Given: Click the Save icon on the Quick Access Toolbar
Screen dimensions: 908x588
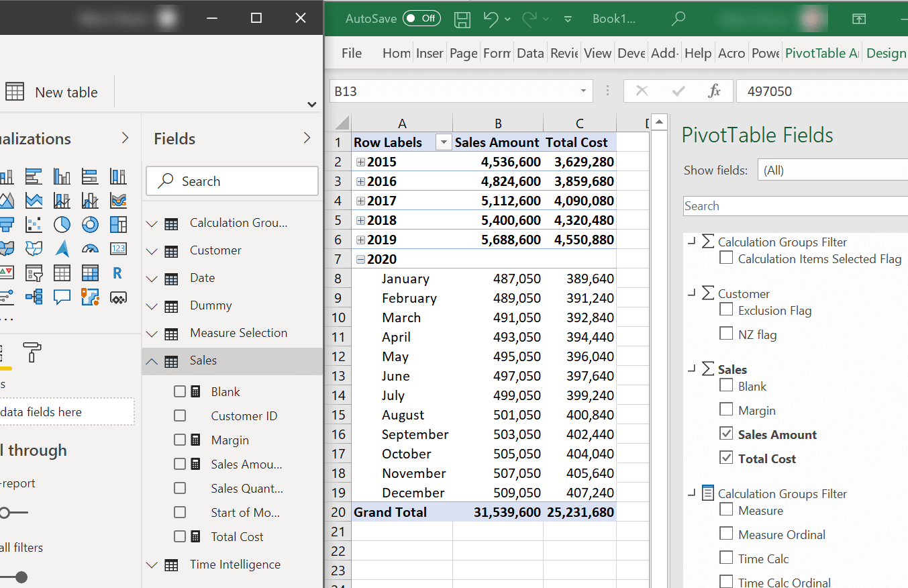Looking at the screenshot, I should [462, 19].
